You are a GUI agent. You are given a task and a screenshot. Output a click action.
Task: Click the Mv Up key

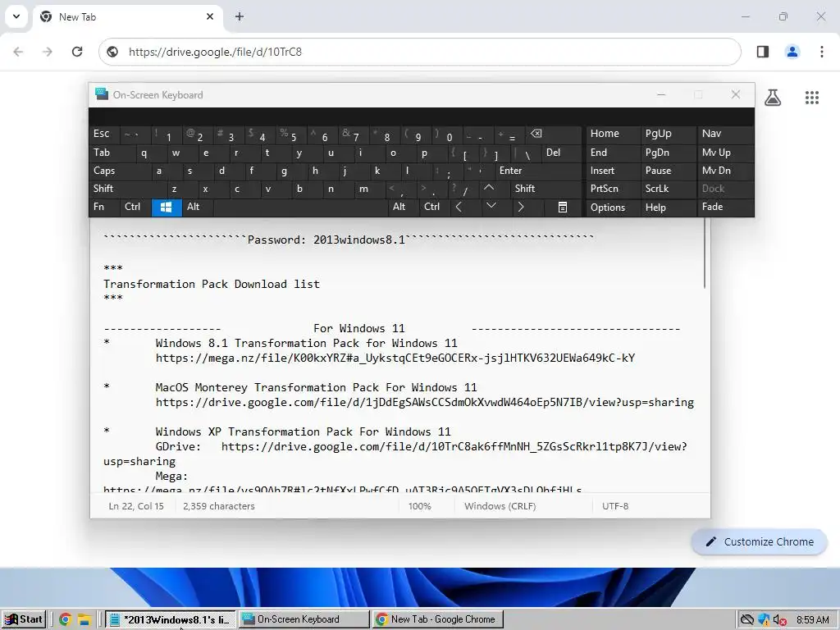pyautogui.click(x=725, y=153)
